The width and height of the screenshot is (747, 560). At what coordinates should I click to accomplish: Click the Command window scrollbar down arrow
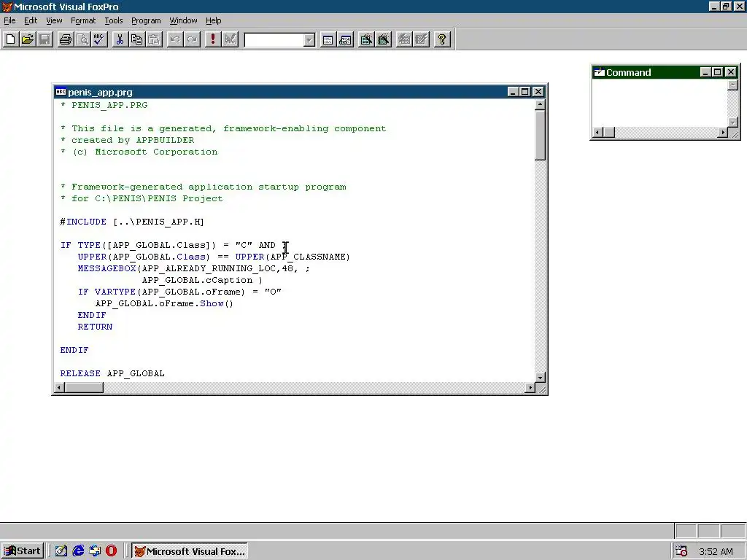coord(732,122)
